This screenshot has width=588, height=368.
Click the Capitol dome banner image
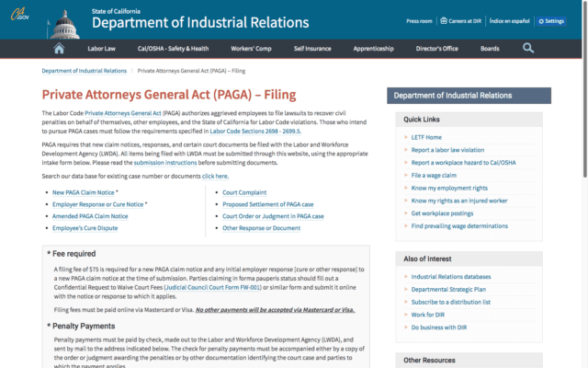point(59,18)
